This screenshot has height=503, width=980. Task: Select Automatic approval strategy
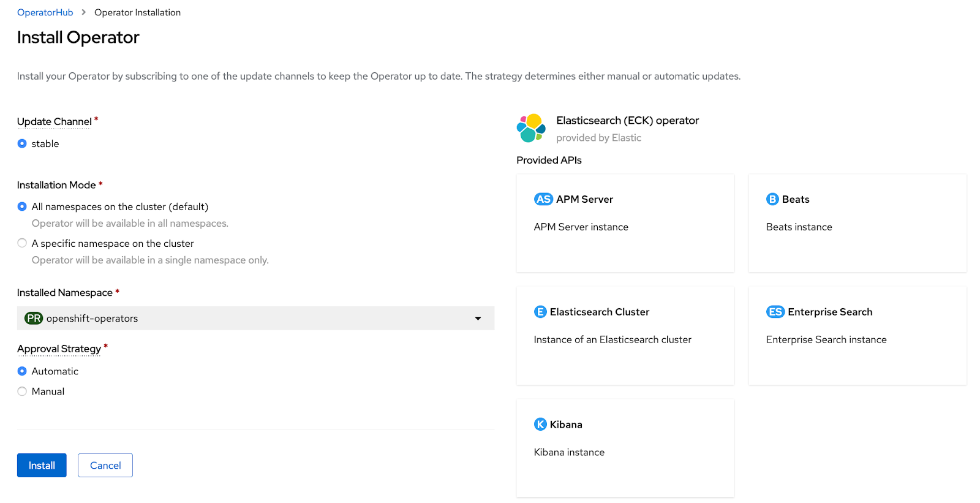point(22,371)
